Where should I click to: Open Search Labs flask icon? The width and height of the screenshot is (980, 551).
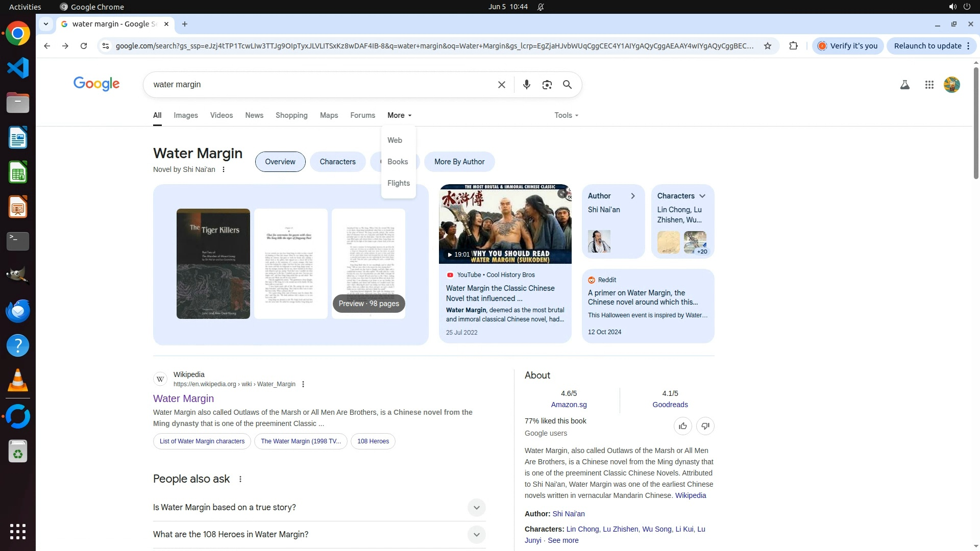(904, 85)
